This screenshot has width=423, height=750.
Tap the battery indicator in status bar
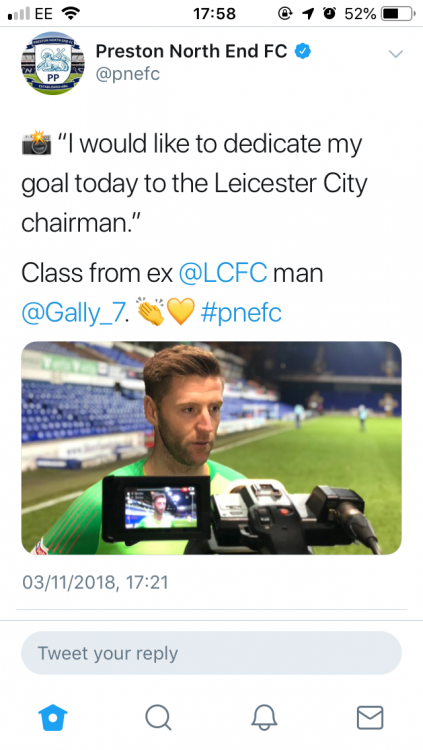[398, 14]
